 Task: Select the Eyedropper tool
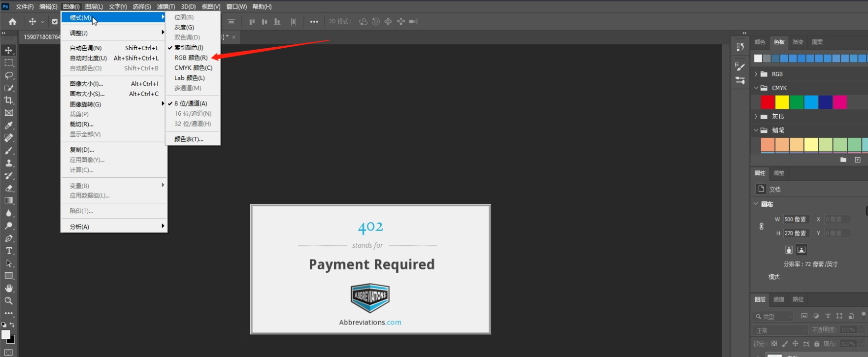[9, 126]
